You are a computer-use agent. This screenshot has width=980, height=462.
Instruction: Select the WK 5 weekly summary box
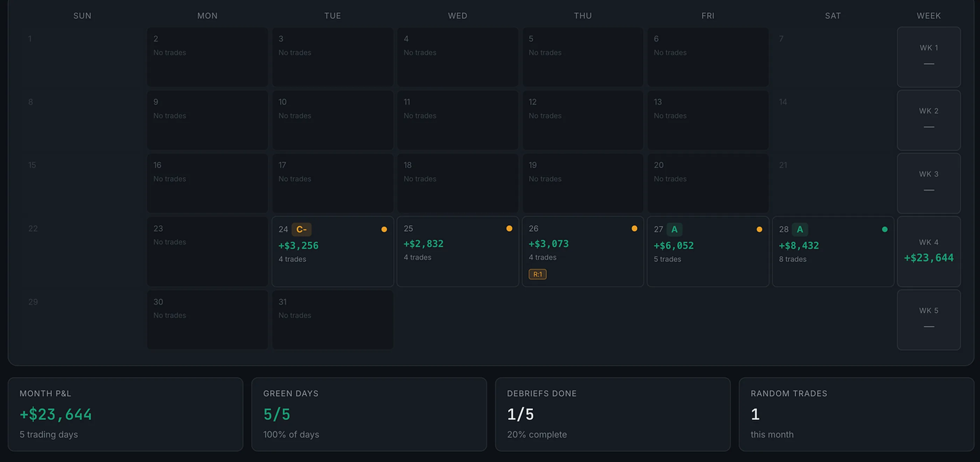929,320
